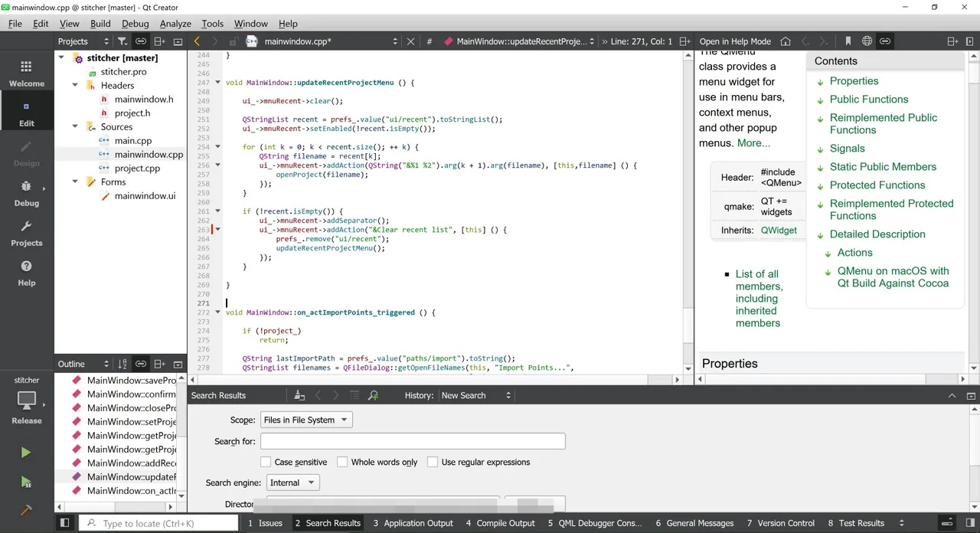
Task: Start new search using magnifier icon
Action: (x=373, y=395)
